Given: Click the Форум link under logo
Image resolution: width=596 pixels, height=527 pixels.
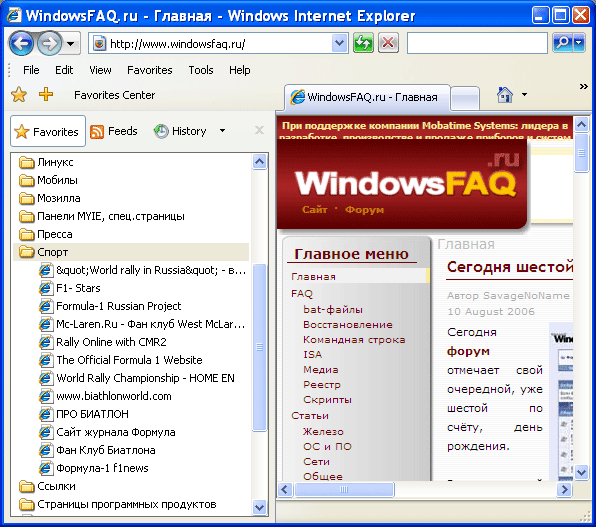Looking at the screenshot, I should click(x=364, y=210).
